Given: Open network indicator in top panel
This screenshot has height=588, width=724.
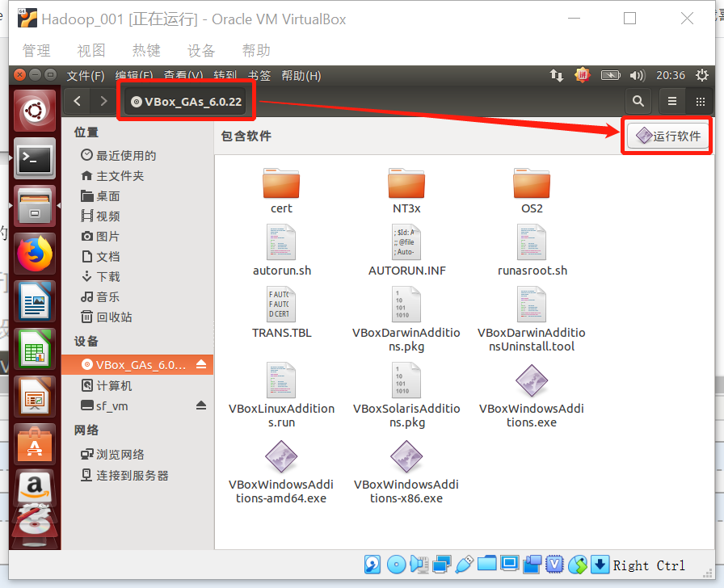Looking at the screenshot, I should (x=557, y=75).
